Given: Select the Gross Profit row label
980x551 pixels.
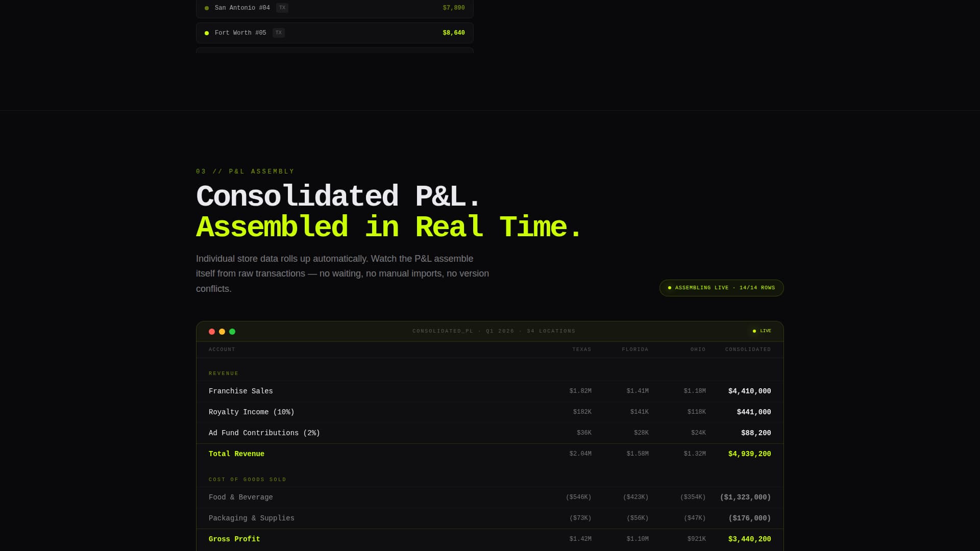Looking at the screenshot, I should [234, 539].
